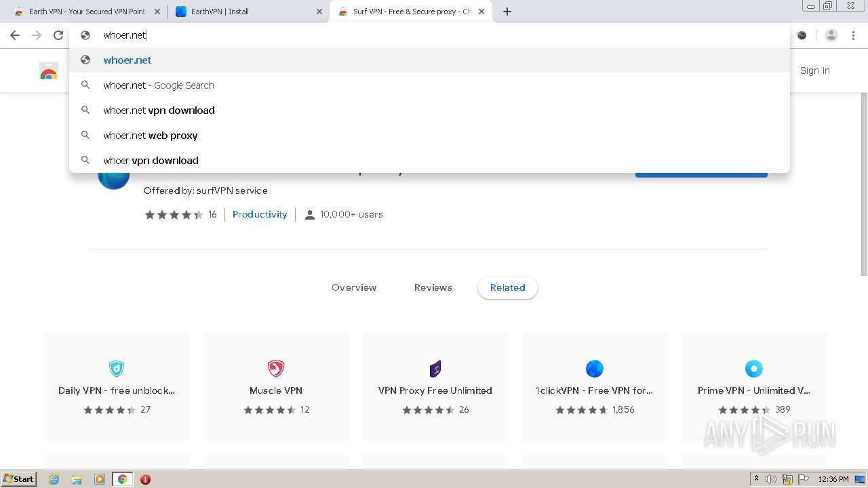Image resolution: width=868 pixels, height=488 pixels.
Task: Close the Earth VPN tab
Action: point(157,12)
